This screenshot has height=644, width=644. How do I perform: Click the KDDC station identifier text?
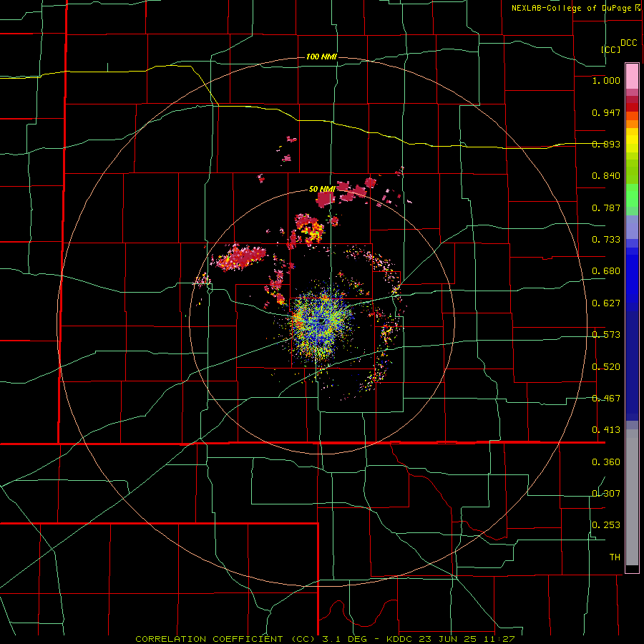400,639
